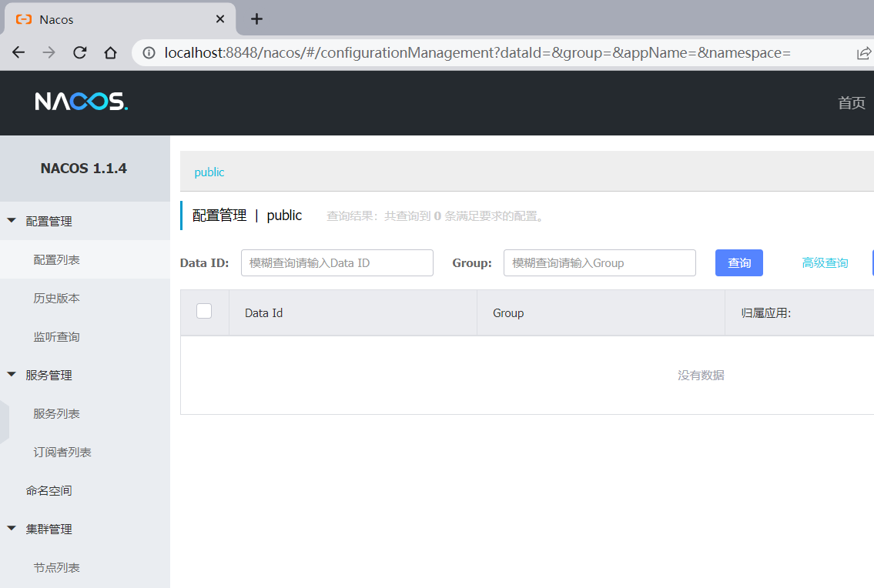The width and height of the screenshot is (874, 588).
Task: Open 订阅者列表 in sidebar
Action: (85, 452)
